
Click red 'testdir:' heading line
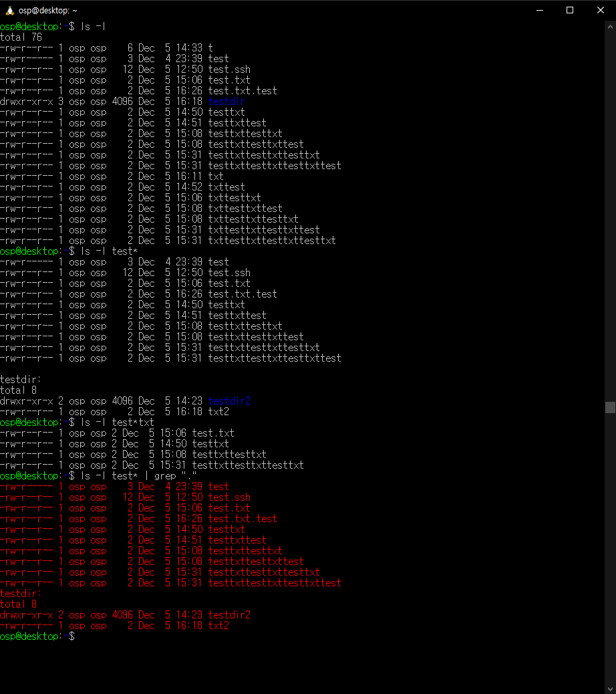20,594
